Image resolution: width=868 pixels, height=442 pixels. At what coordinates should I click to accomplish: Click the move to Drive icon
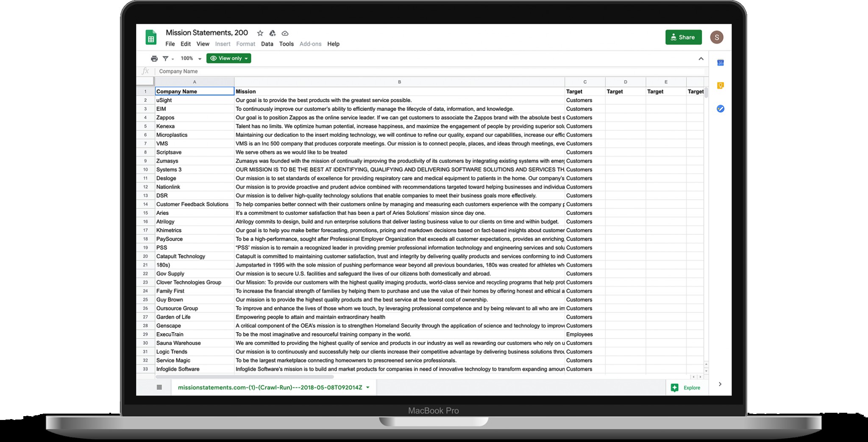point(273,33)
